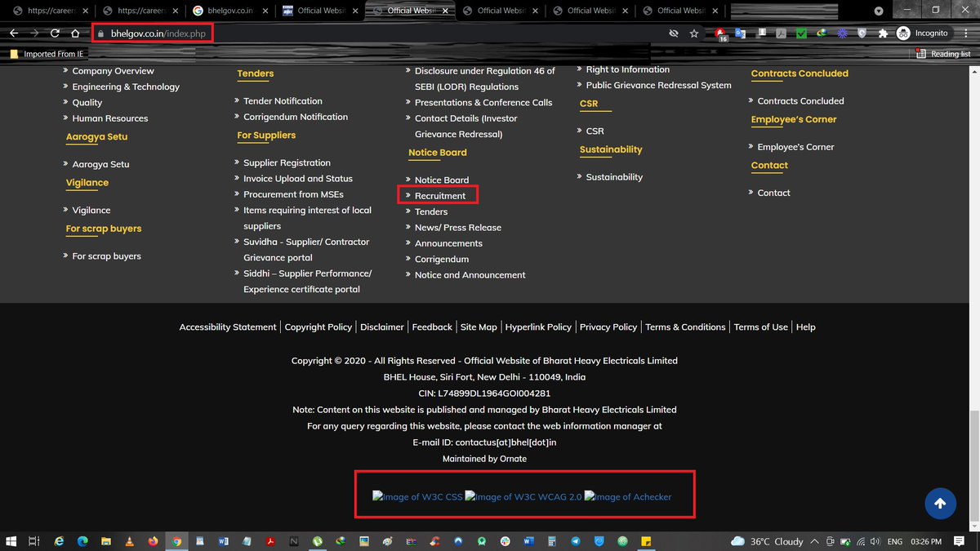
Task: Open Task View from the taskbar
Action: coord(34,541)
